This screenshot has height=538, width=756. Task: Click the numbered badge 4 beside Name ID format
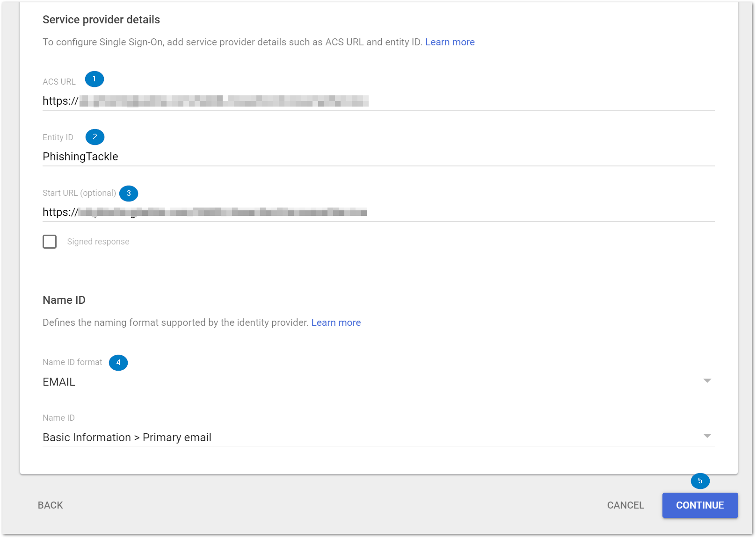118,363
